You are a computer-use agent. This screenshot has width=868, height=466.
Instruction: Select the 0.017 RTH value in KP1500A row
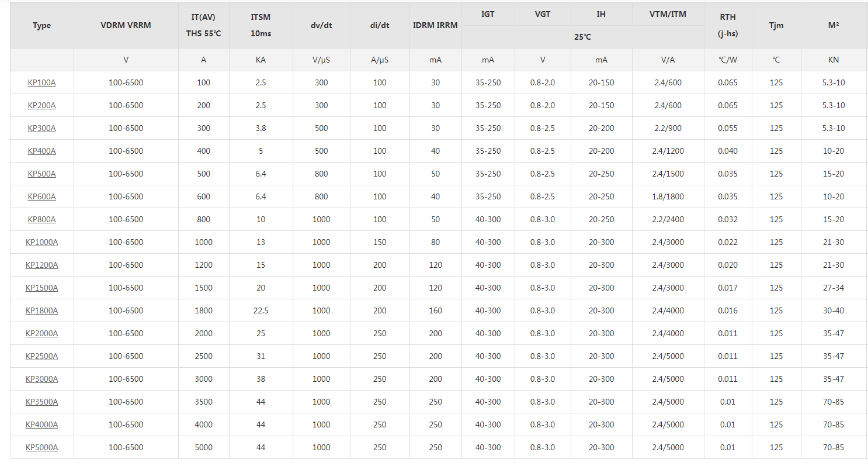728,288
